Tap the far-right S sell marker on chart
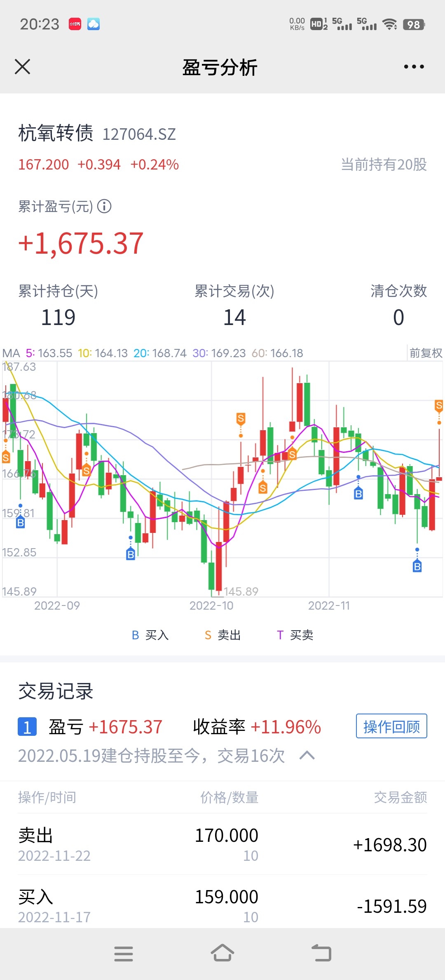Image resolution: width=445 pixels, height=980 pixels. click(x=439, y=406)
